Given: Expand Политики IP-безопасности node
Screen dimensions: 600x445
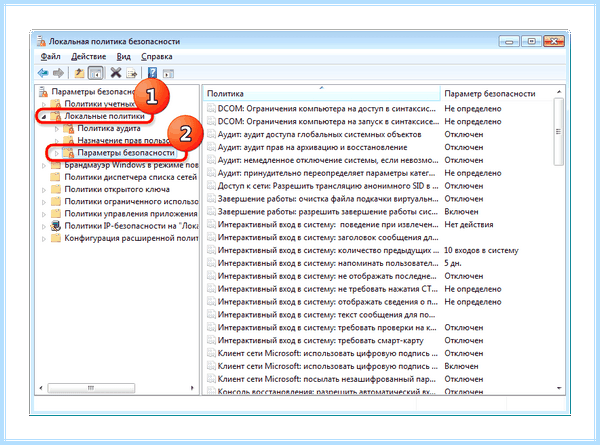Looking at the screenshot, I should [x=44, y=226].
